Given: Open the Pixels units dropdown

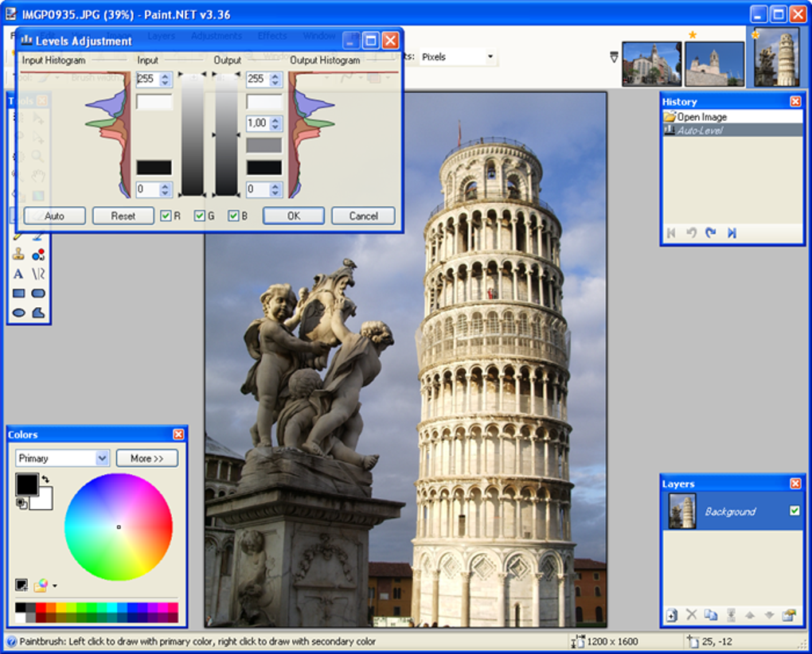Looking at the screenshot, I should pos(490,56).
